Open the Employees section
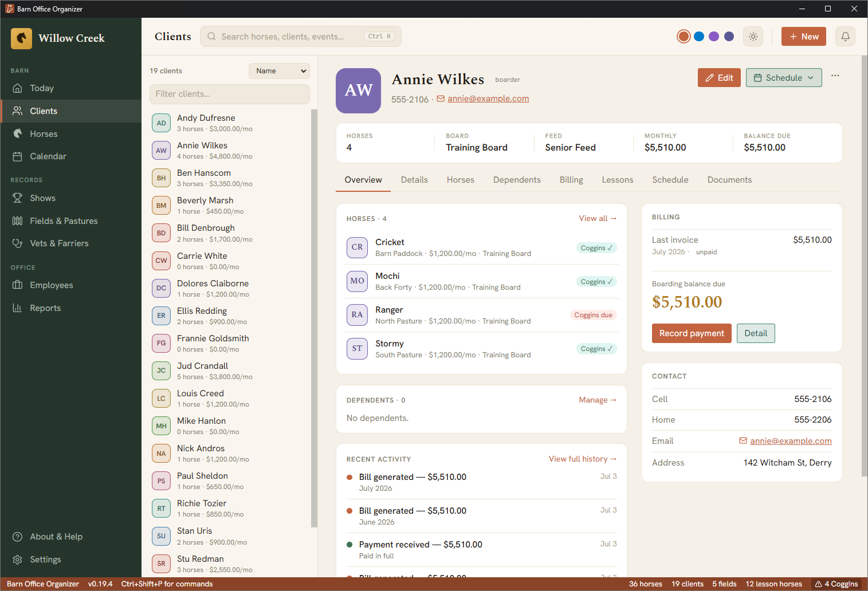This screenshot has height=591, width=868. [70, 285]
